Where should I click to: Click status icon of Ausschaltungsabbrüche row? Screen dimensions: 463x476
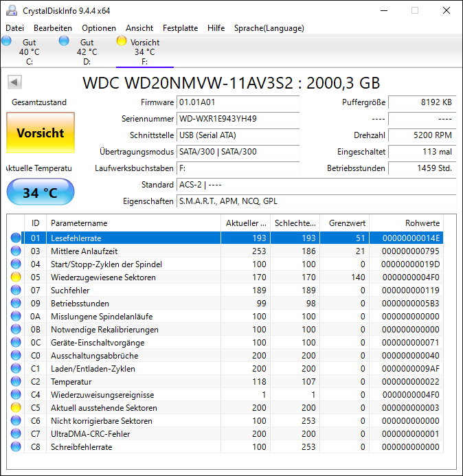[16, 355]
